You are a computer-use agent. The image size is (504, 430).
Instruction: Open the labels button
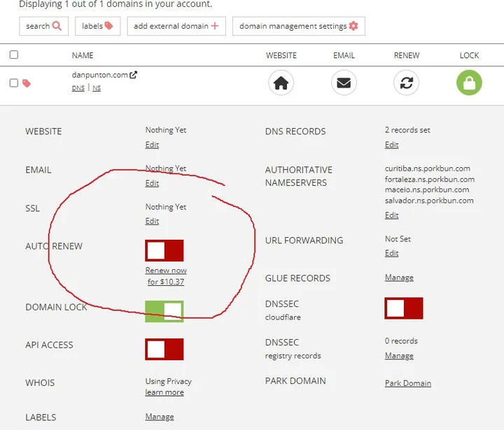98,26
